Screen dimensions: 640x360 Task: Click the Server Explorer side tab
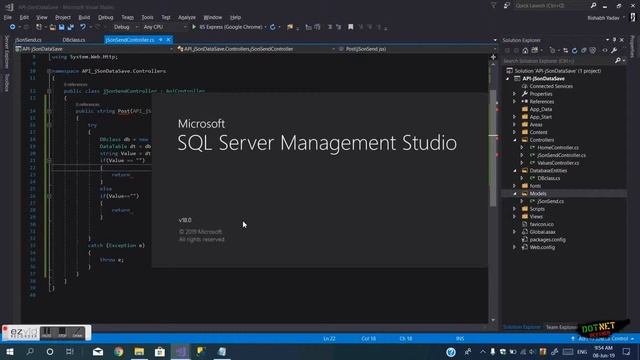7,51
